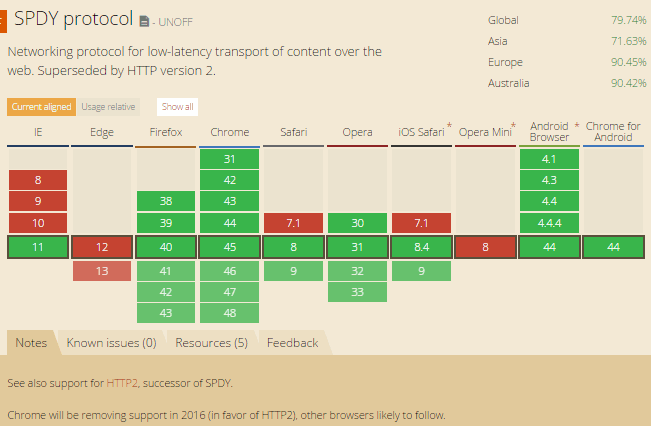
Task: Select the Current aligned view toggle
Action: pos(41,106)
